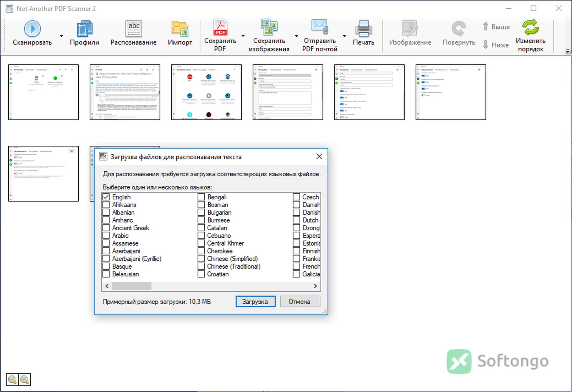Check the Afrikaans checkbox
Image resolution: width=572 pixels, height=392 pixels.
106,205
